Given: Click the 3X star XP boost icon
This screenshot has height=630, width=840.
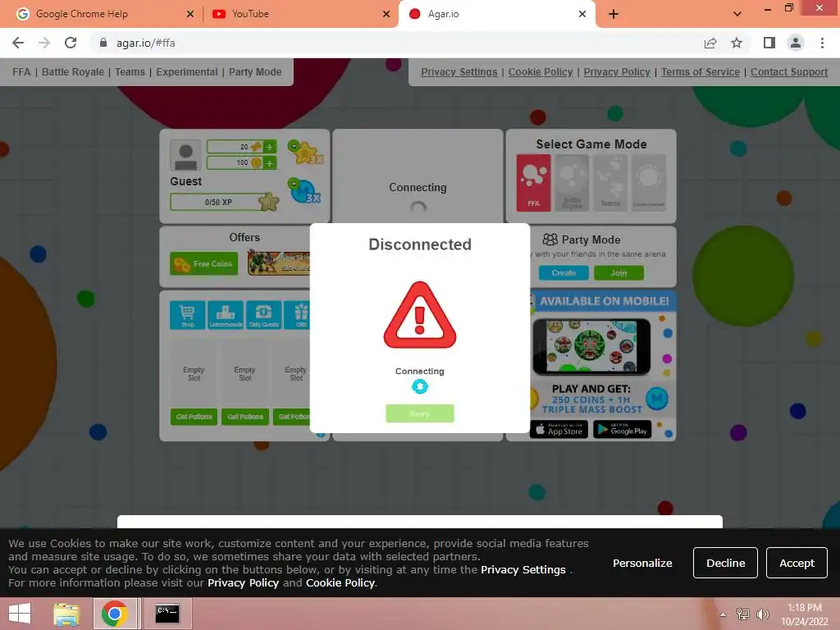Looking at the screenshot, I should 306,153.
